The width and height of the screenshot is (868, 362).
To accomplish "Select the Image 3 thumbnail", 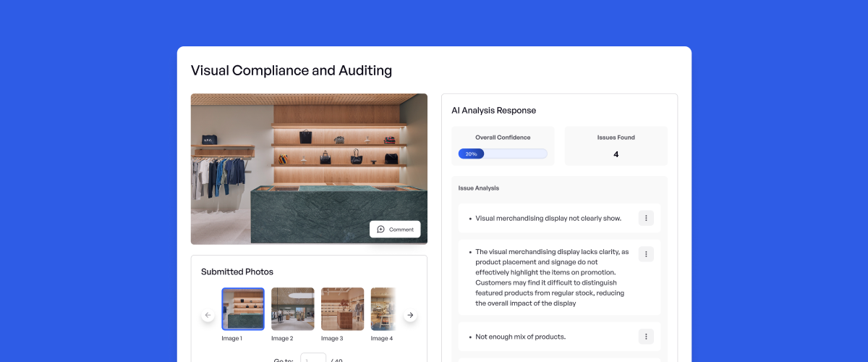I will point(343,309).
